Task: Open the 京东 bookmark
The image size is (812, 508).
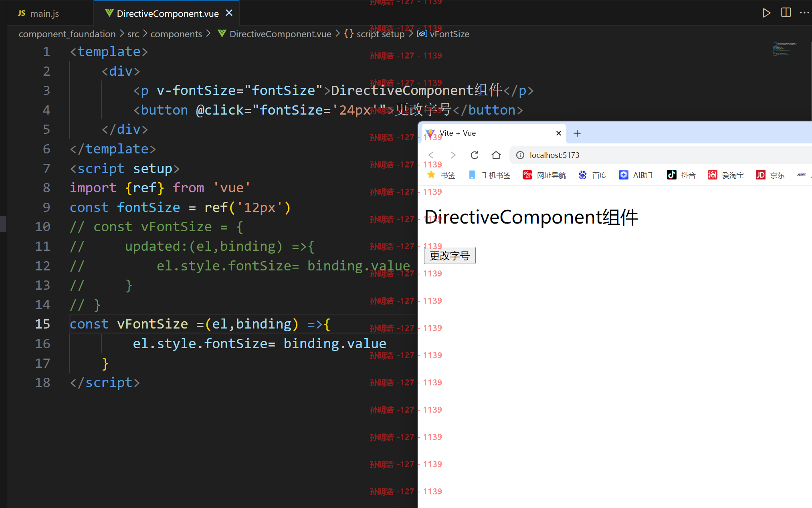Action: click(x=770, y=175)
